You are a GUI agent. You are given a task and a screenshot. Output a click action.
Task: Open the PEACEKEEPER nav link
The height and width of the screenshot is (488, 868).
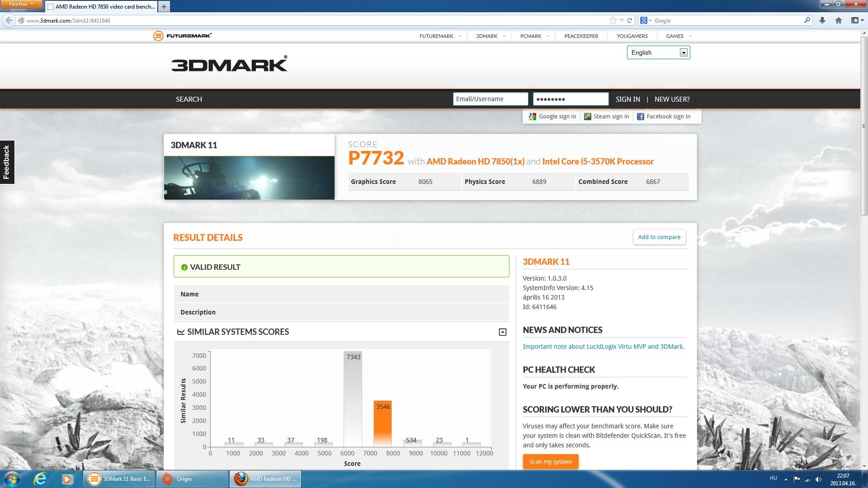click(x=581, y=36)
